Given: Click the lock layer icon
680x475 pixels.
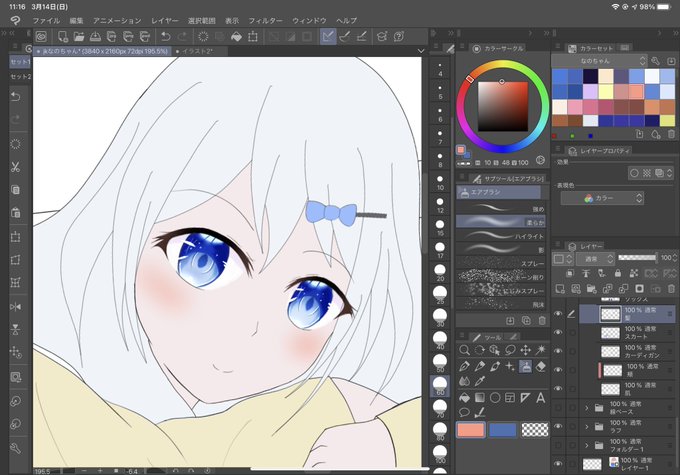Looking at the screenshot, I should pos(618,273).
